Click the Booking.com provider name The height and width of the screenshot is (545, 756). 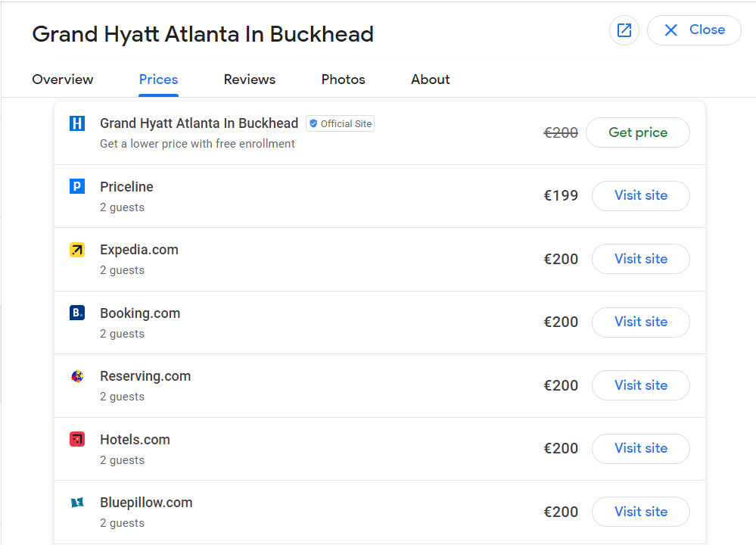coord(140,313)
